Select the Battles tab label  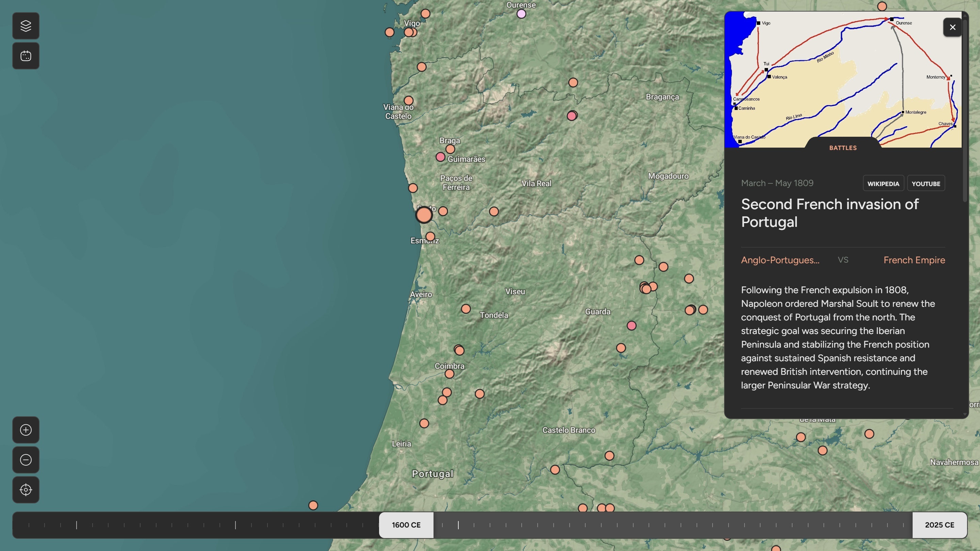(843, 148)
